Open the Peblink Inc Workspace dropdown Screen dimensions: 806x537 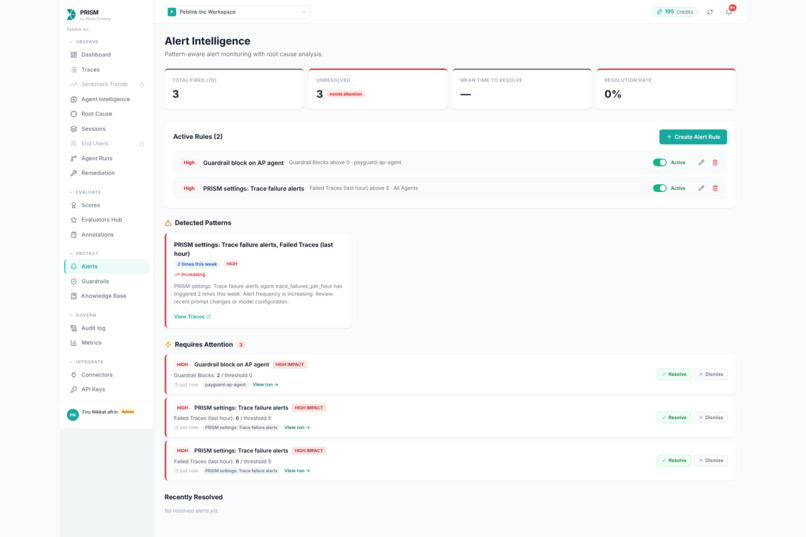pyautogui.click(x=237, y=12)
